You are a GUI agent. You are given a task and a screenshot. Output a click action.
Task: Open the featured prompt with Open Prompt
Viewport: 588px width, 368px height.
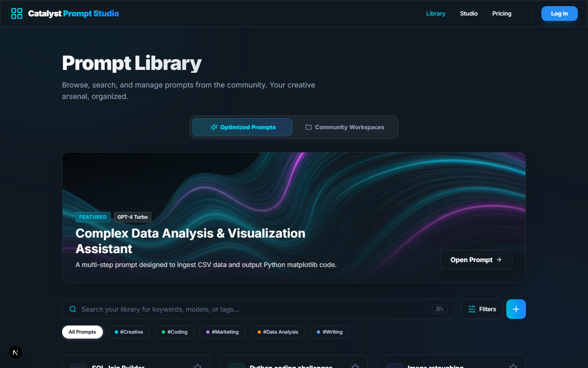point(476,260)
